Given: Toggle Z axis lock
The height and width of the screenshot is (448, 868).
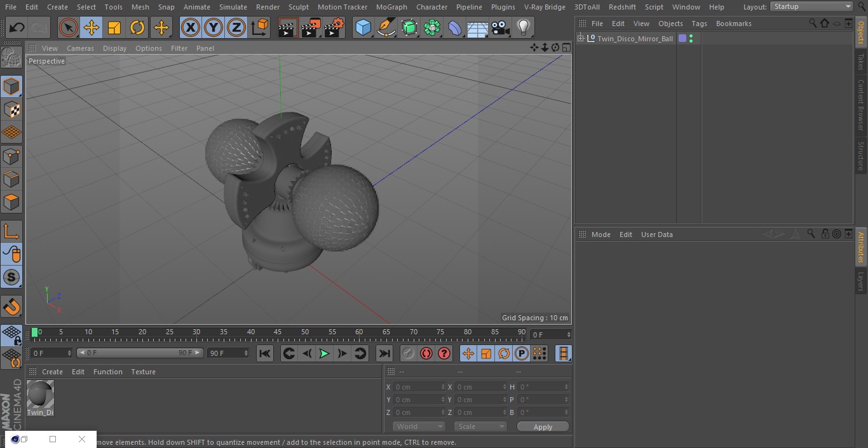Looking at the screenshot, I should pos(236,27).
